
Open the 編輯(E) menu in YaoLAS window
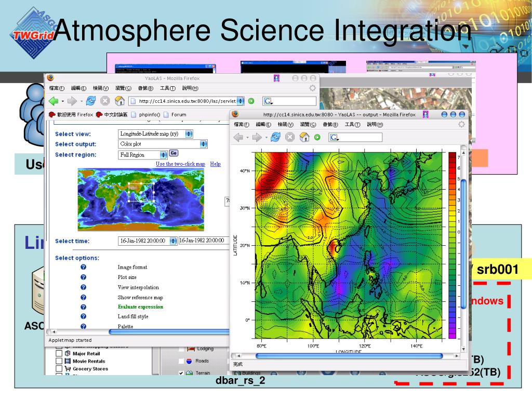click(79, 88)
